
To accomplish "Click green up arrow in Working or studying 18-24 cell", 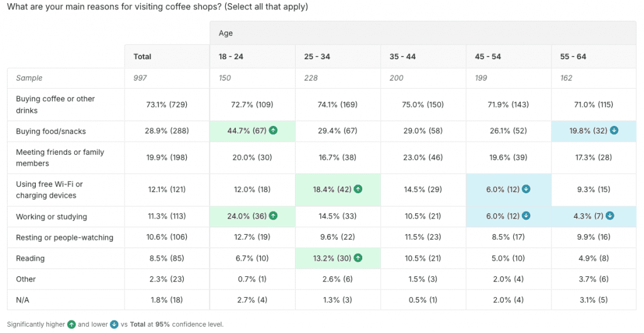I will 273,216.
